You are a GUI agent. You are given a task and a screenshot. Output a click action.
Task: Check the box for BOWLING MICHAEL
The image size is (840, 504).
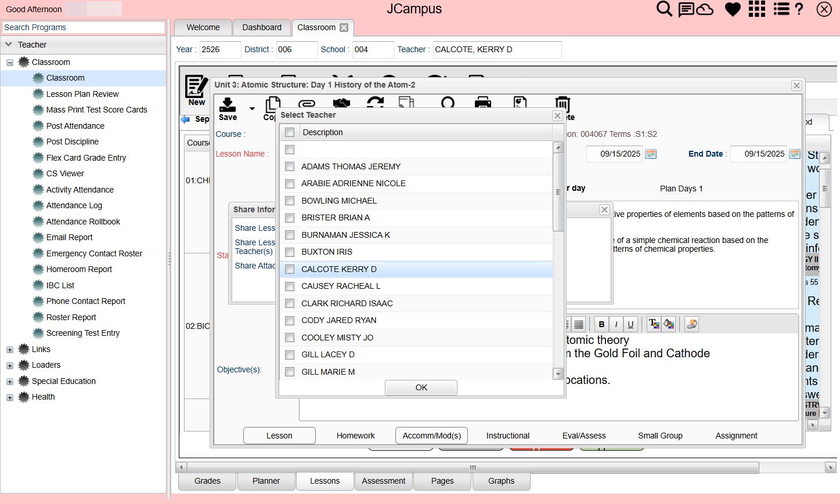tap(290, 201)
